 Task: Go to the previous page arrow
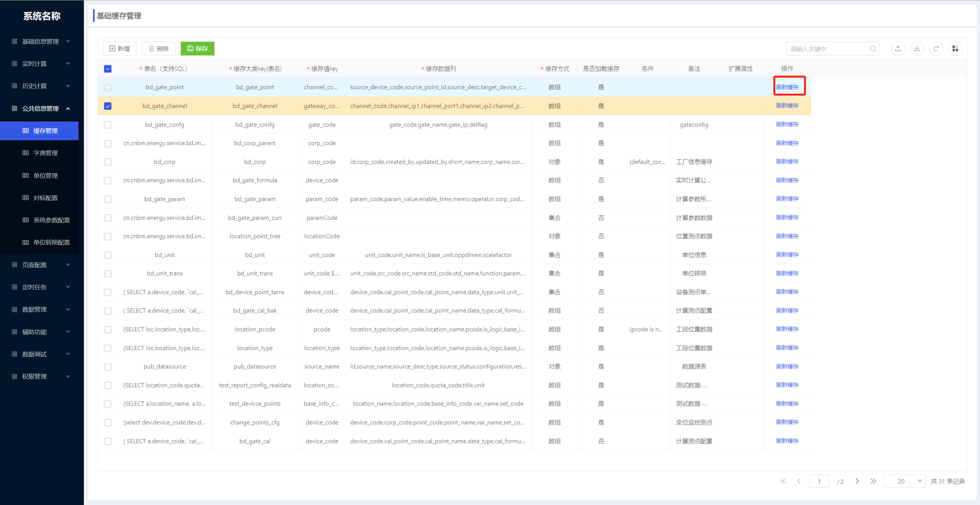pos(799,481)
